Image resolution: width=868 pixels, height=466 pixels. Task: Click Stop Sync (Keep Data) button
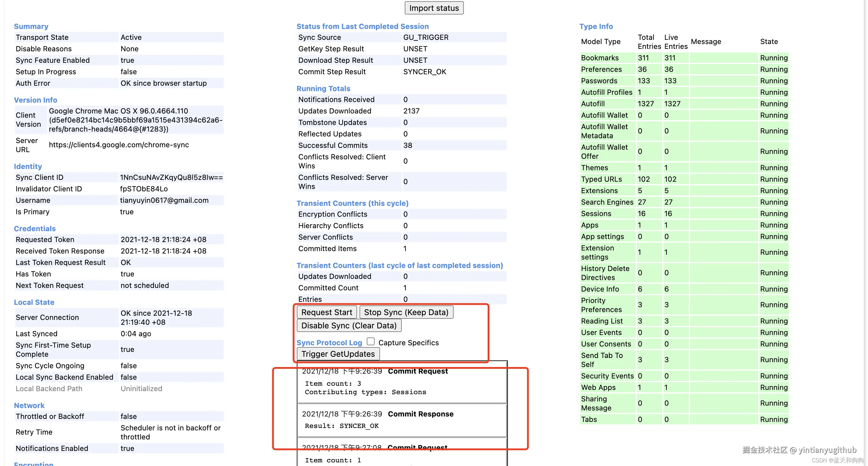(406, 312)
